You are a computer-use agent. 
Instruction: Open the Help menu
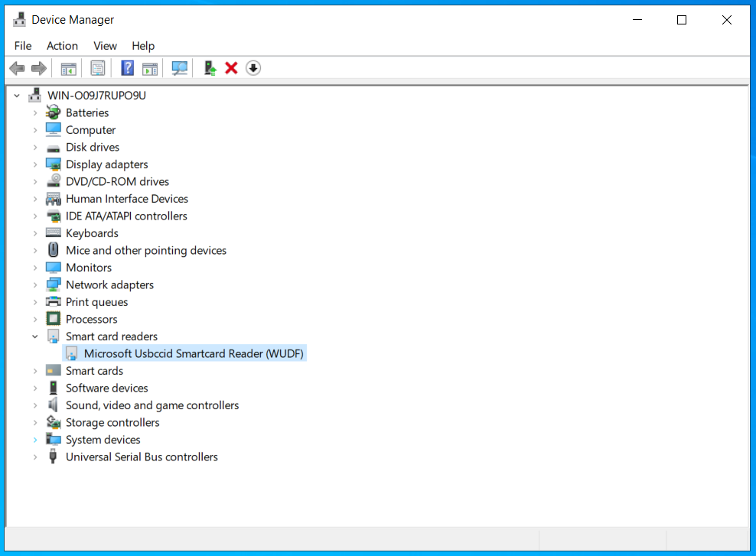[x=143, y=46]
